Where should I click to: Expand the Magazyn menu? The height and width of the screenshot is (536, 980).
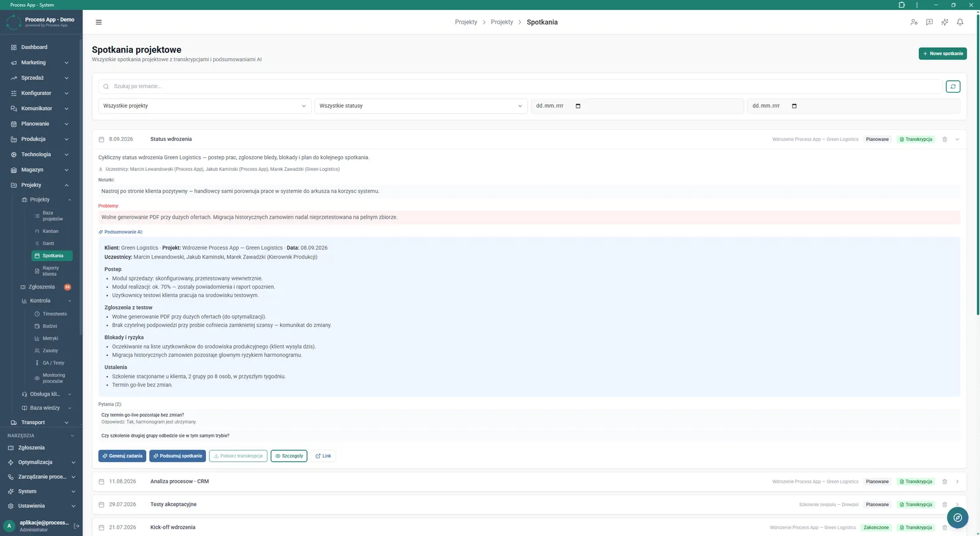(41, 170)
